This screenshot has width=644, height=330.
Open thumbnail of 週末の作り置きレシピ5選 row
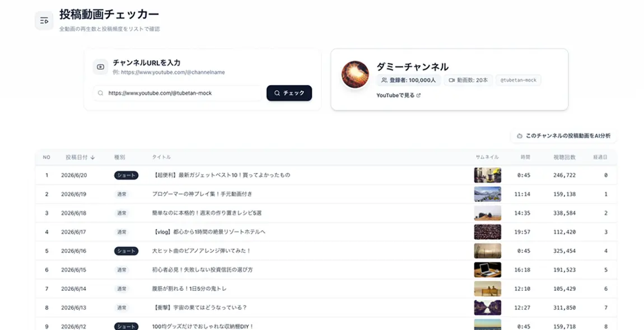point(488,213)
